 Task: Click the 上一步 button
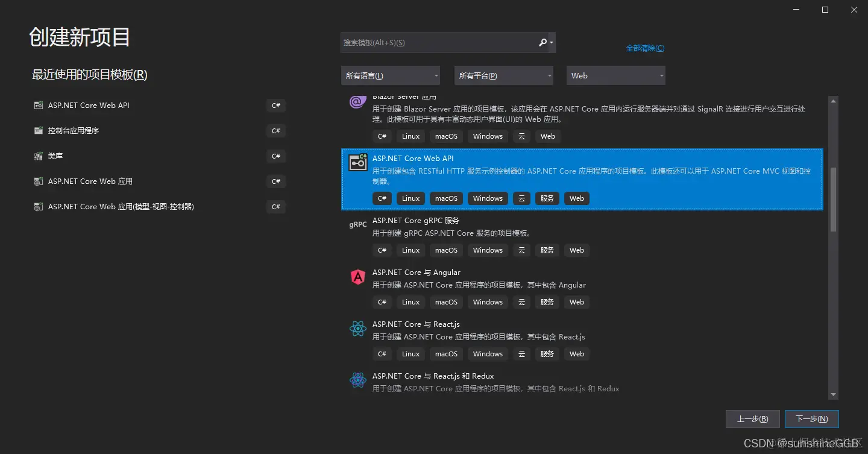[x=753, y=419]
